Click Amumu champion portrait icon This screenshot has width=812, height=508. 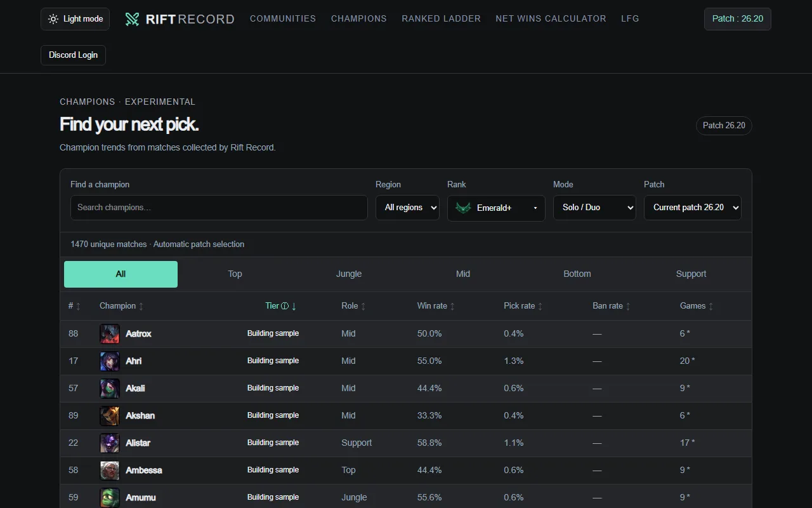point(110,498)
